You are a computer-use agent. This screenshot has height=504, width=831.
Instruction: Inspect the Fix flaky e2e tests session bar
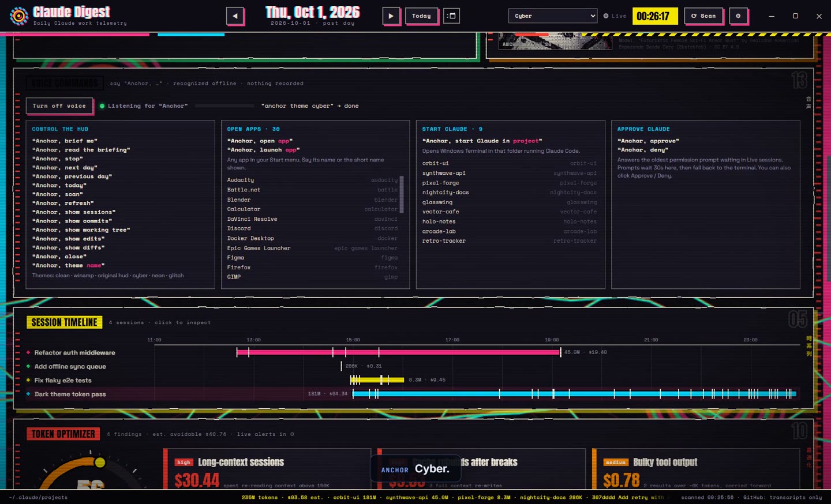pyautogui.click(x=377, y=380)
